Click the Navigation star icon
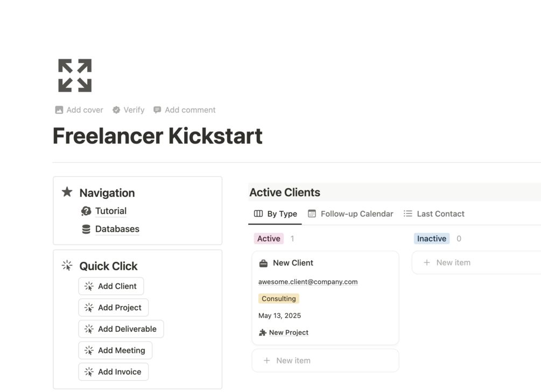Screen dimensions: 541x392 [67, 192]
